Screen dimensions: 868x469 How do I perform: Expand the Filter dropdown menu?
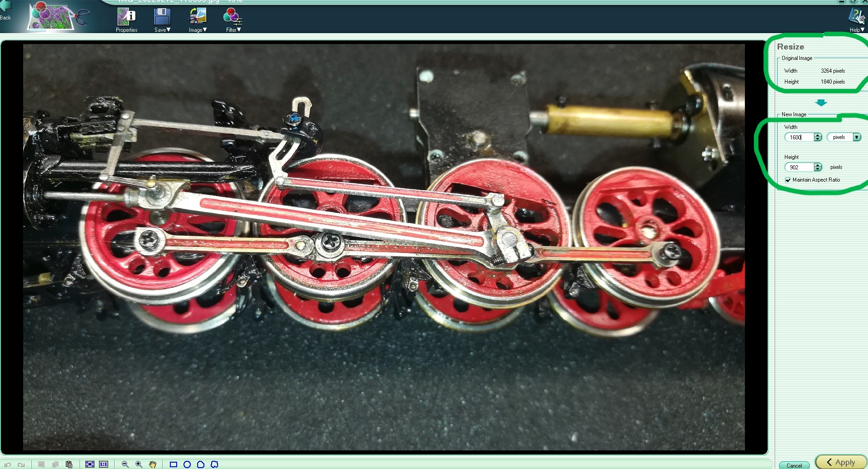(x=233, y=20)
